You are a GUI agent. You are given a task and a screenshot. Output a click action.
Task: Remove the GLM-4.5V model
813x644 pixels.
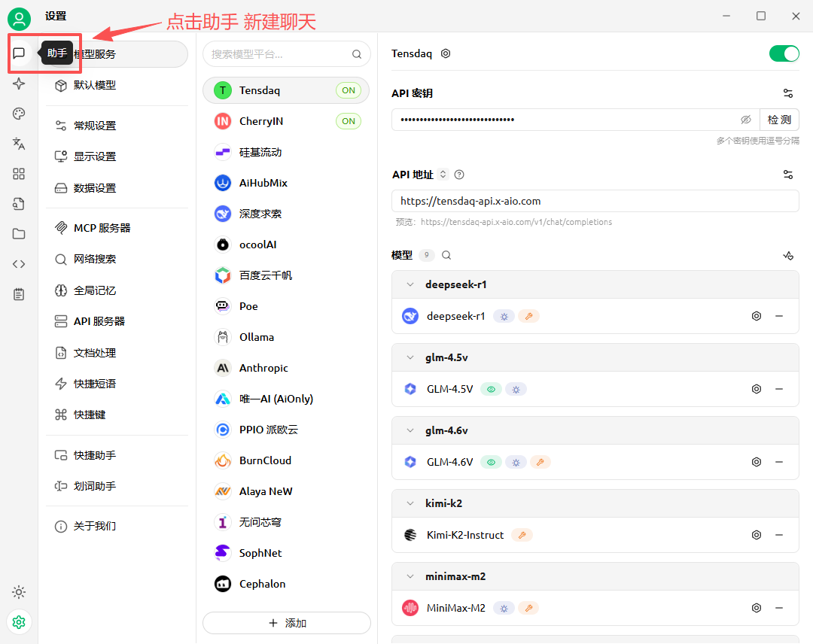pyautogui.click(x=779, y=389)
